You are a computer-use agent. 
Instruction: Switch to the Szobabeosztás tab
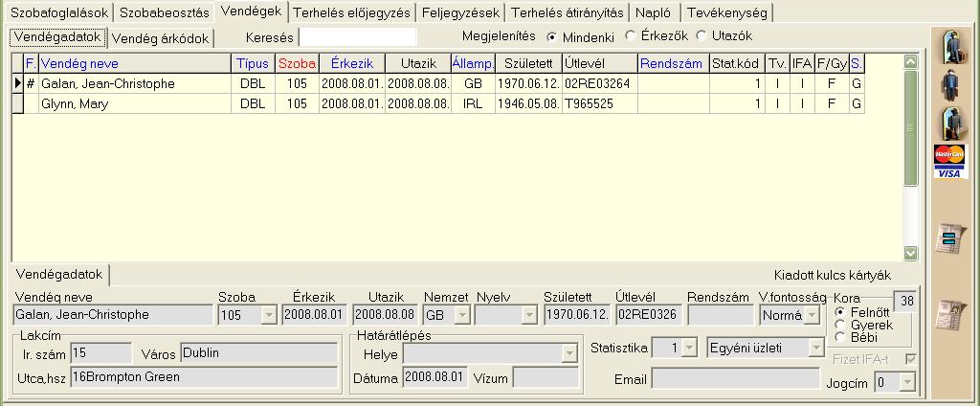pyautogui.click(x=165, y=11)
